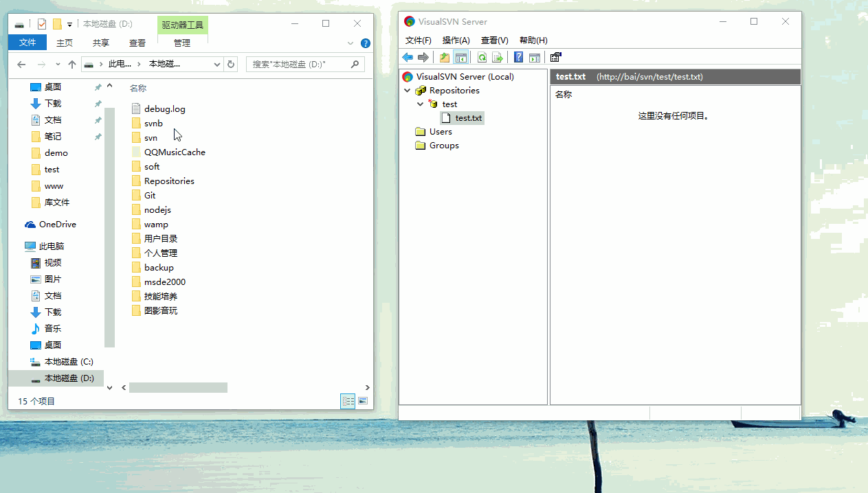Viewport: 868px width, 493px height.
Task: Click Properties icon in VisualSVN toolbar
Action: pos(556,58)
